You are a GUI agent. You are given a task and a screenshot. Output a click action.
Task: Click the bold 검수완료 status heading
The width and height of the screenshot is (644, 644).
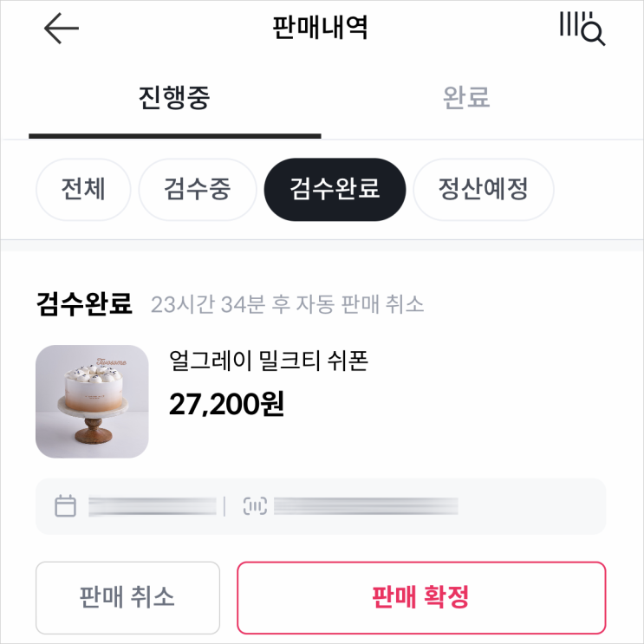(84, 304)
